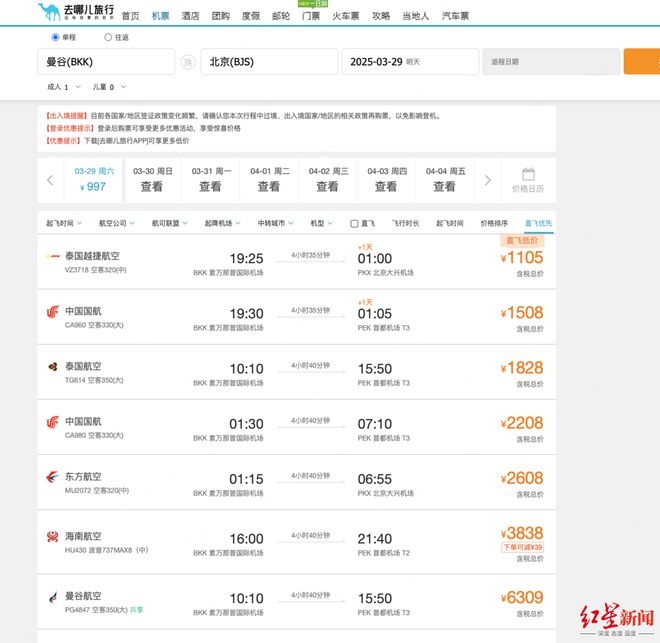Click the orange search button

tap(641, 62)
